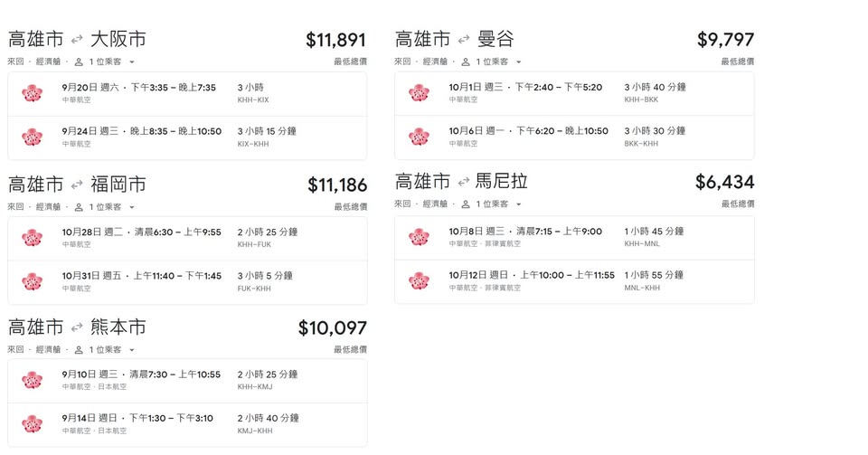Select the 10月1日 KHH–BKK outbound flight
The image size is (868, 455).
tap(573, 93)
